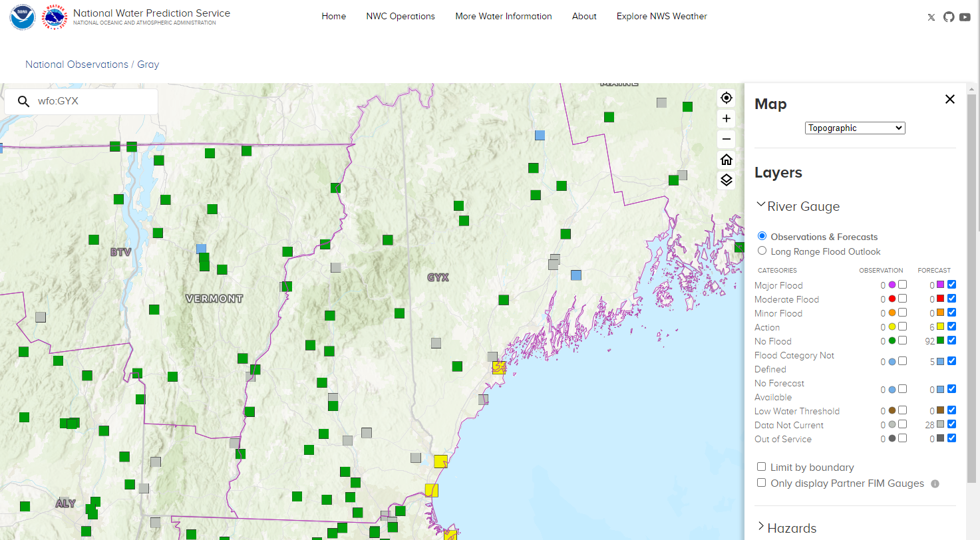980x540 pixels.
Task: Click info icon beside Partner FIM Gauges
Action: click(935, 483)
